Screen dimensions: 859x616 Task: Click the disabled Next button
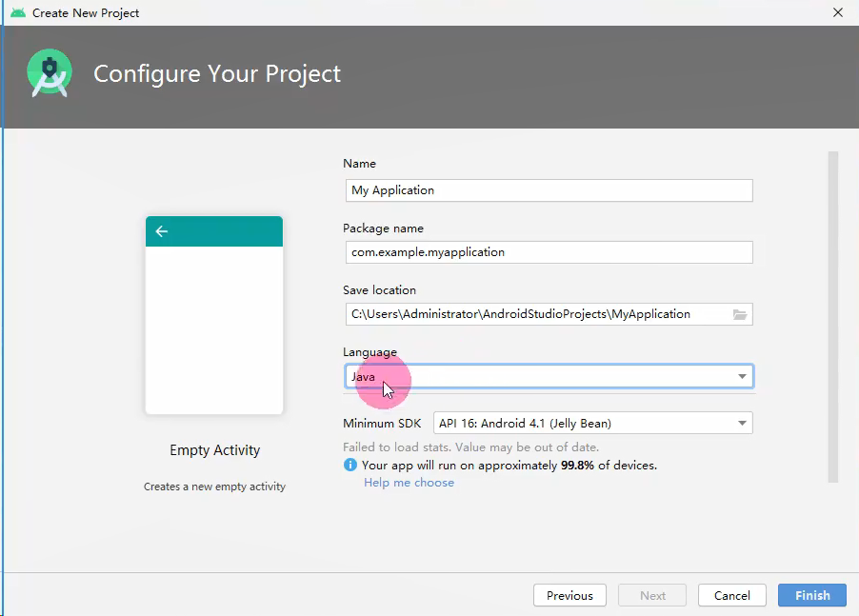pos(652,595)
